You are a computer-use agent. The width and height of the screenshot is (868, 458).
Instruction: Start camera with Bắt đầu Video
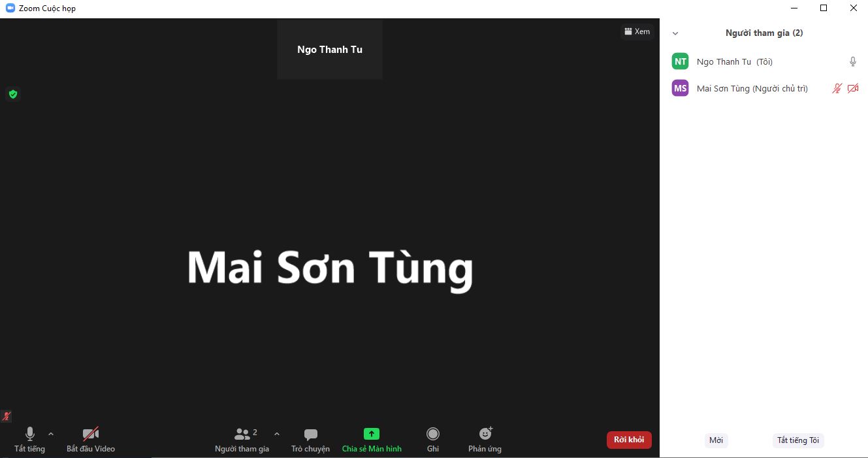[91, 434]
